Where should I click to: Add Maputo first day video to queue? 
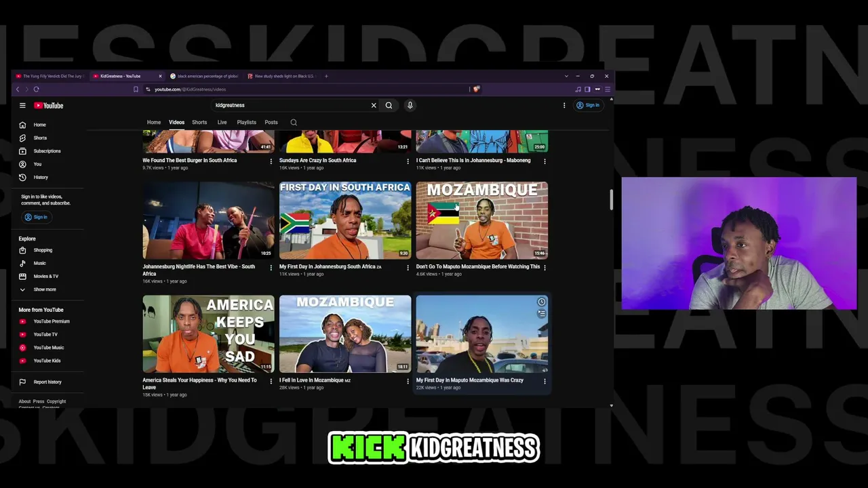(x=541, y=313)
